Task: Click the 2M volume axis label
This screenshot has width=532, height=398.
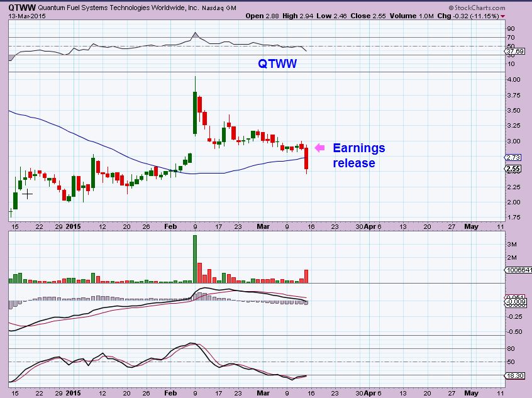Action: tap(512, 258)
